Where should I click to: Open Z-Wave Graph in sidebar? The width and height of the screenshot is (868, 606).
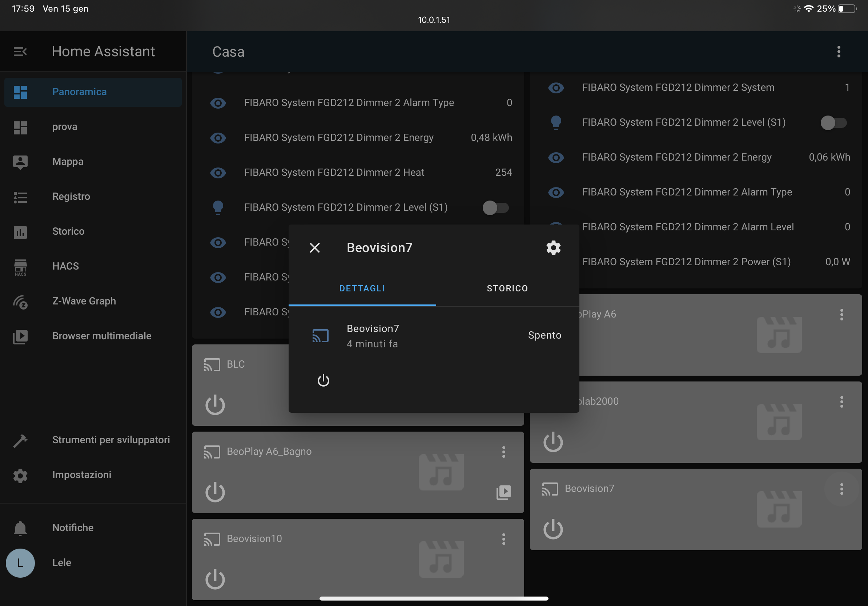point(84,301)
